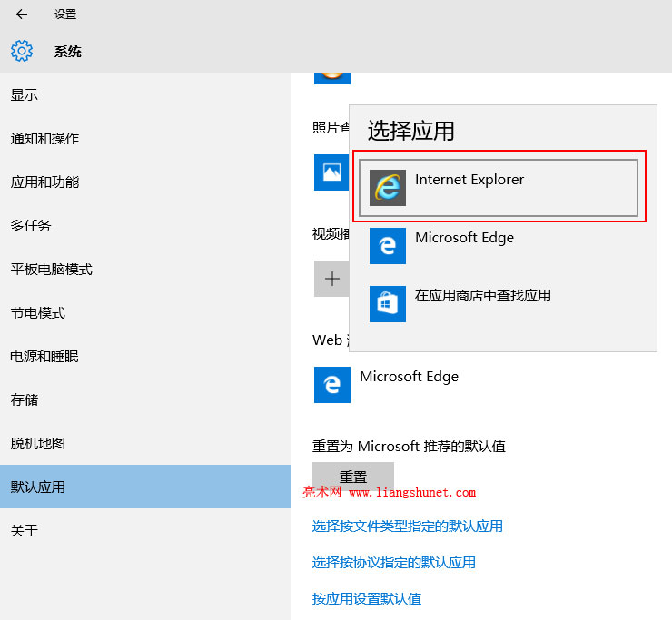Select 平板电脑模式 in the sidebar
The width and height of the screenshot is (672, 620).
coord(145,269)
